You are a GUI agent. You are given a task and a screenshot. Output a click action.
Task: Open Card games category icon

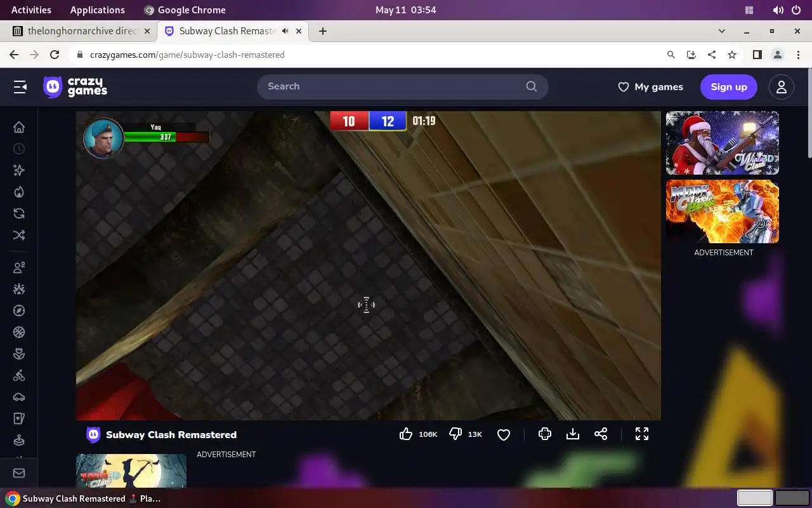pos(19,418)
